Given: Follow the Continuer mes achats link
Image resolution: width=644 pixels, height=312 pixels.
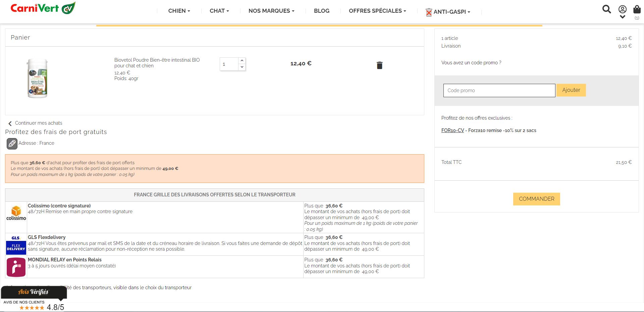Looking at the screenshot, I should [39, 123].
